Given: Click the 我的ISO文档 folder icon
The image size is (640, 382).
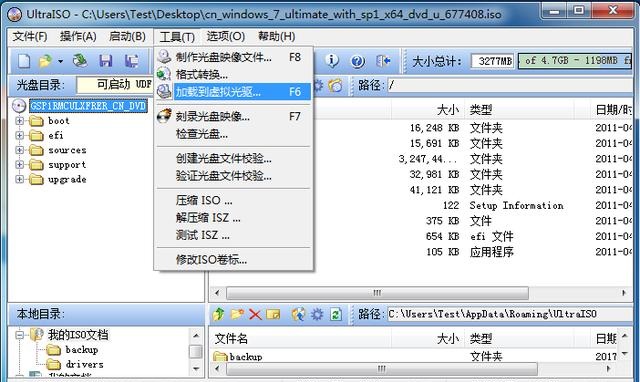Looking at the screenshot, I should coord(37,335).
